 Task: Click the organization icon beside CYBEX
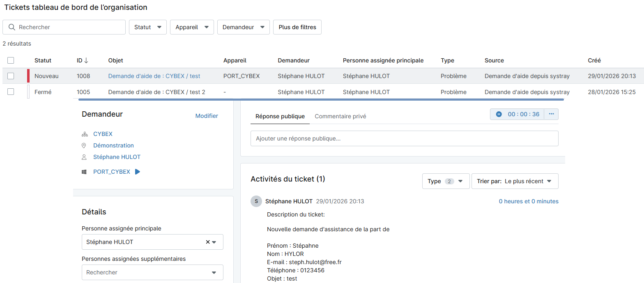click(84, 134)
